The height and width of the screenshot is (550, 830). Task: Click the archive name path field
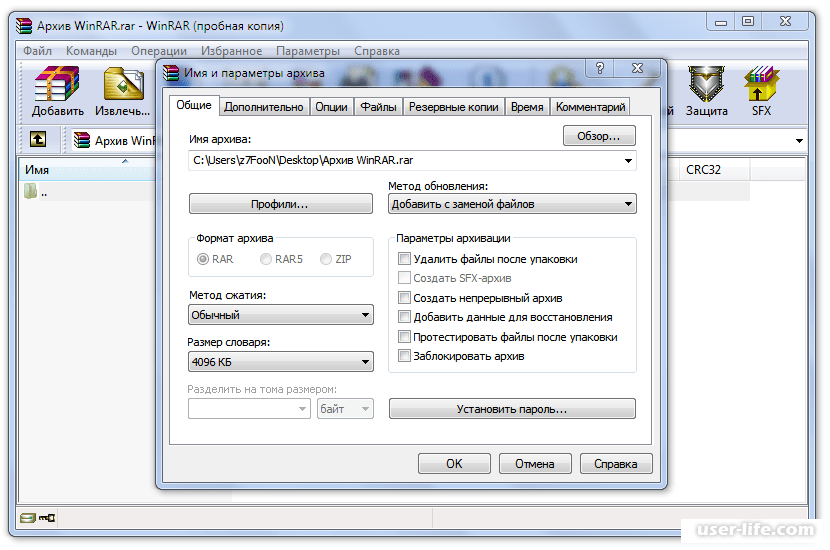(412, 160)
